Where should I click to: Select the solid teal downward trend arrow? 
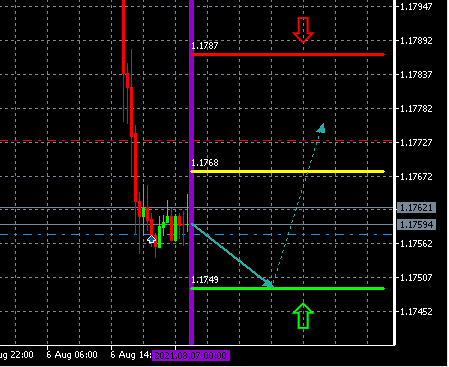232,255
